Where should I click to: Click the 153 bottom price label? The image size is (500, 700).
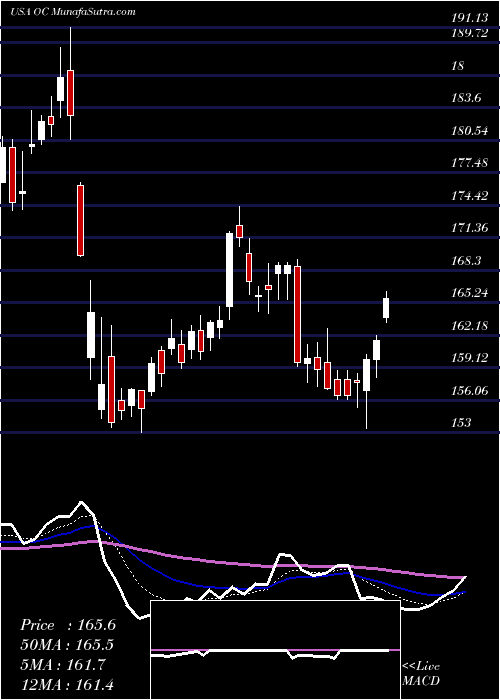tap(462, 422)
